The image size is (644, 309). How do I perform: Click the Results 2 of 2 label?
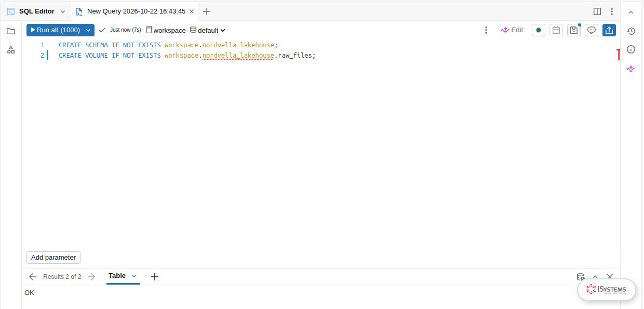click(x=62, y=277)
